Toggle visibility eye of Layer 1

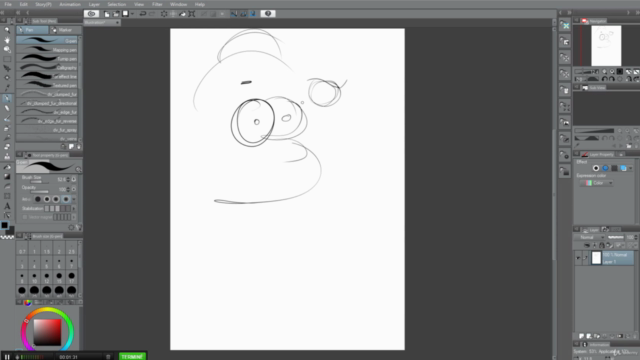pos(578,258)
